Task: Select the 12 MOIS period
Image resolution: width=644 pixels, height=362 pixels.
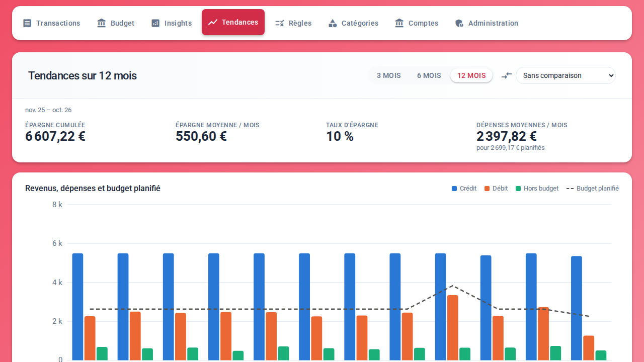Action: pos(471,75)
